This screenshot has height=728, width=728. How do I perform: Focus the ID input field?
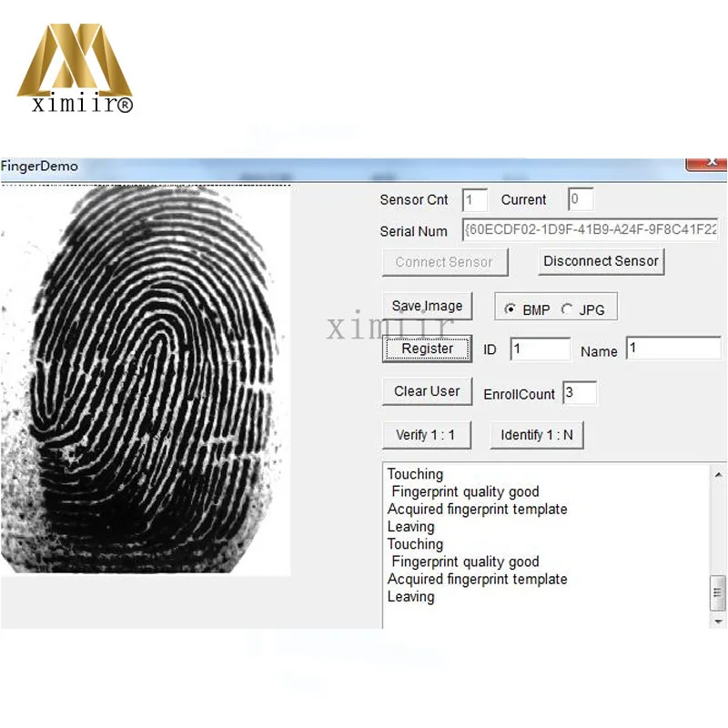pos(541,349)
